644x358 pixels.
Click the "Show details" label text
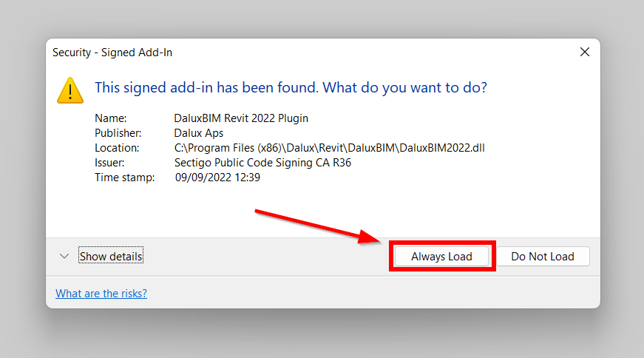pyautogui.click(x=111, y=257)
